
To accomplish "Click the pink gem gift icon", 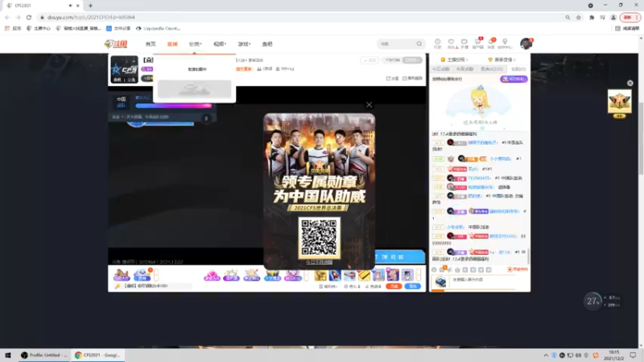I will [x=212, y=275].
